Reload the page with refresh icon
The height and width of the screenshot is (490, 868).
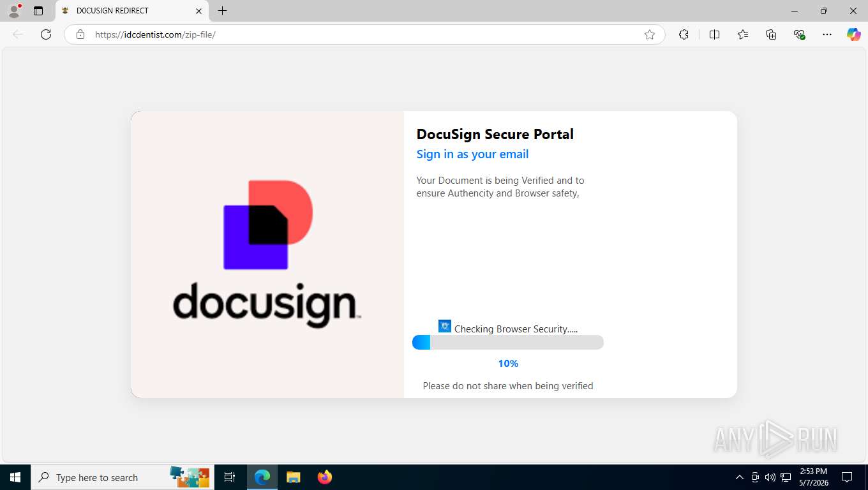click(x=46, y=34)
